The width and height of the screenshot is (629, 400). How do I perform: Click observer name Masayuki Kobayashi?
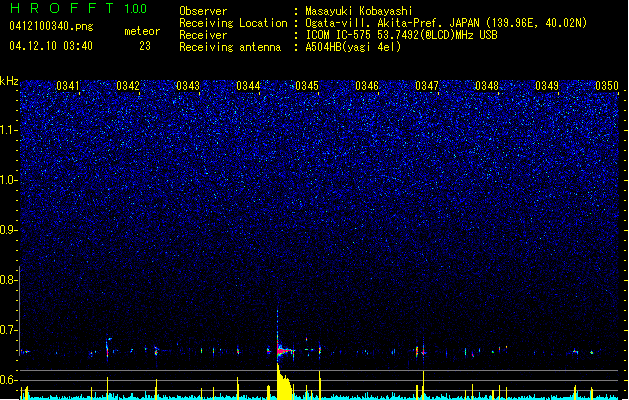pyautogui.click(x=358, y=11)
